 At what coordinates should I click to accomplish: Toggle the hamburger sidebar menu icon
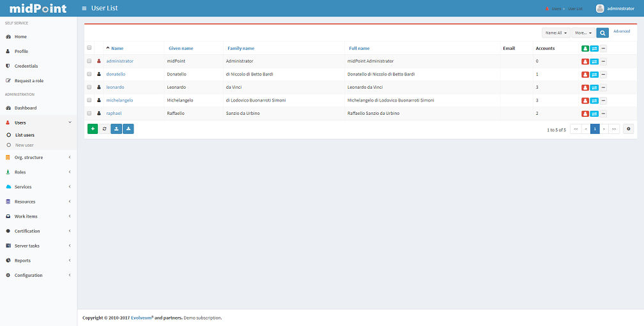tap(84, 8)
